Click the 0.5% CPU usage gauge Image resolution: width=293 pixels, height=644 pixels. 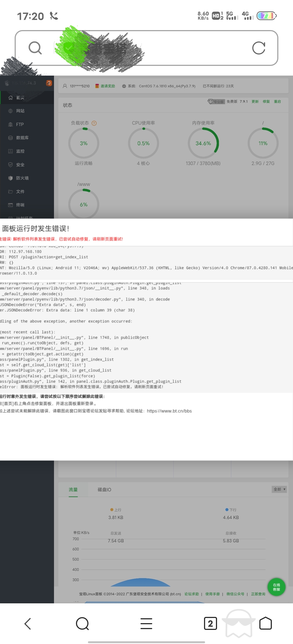pyautogui.click(x=144, y=143)
